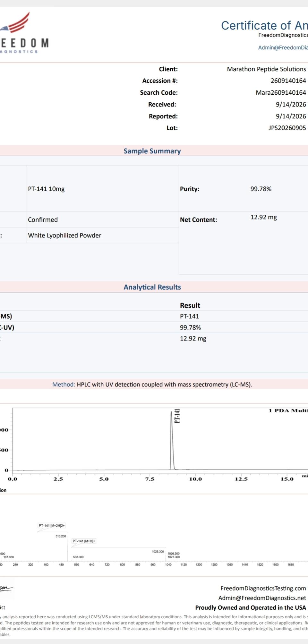
Task: Click the Sample Summary section heading
Action: coord(152,151)
